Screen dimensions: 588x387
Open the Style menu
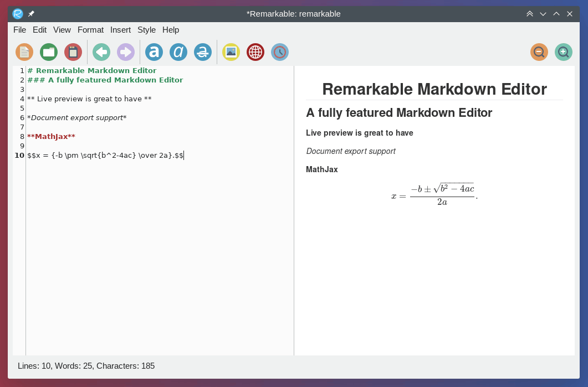tap(146, 30)
